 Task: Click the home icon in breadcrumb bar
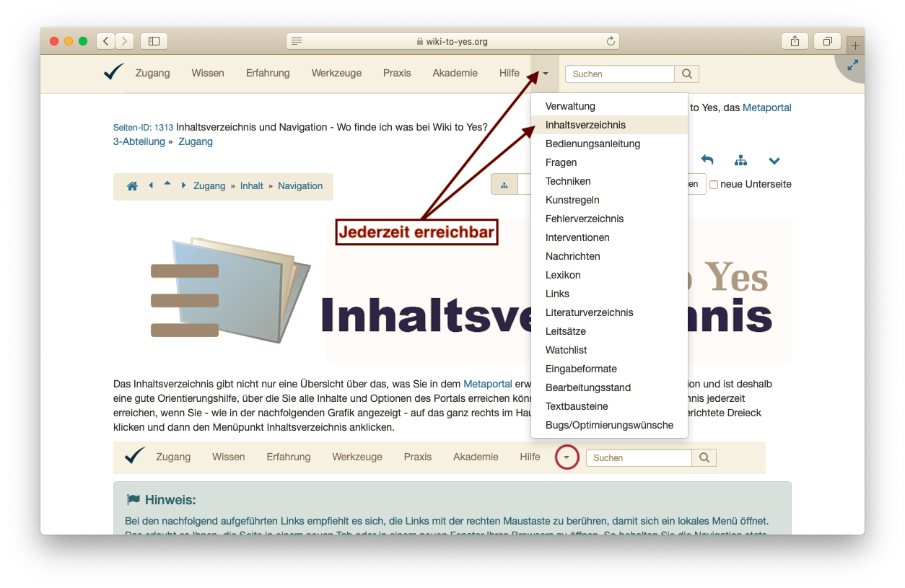tap(132, 186)
